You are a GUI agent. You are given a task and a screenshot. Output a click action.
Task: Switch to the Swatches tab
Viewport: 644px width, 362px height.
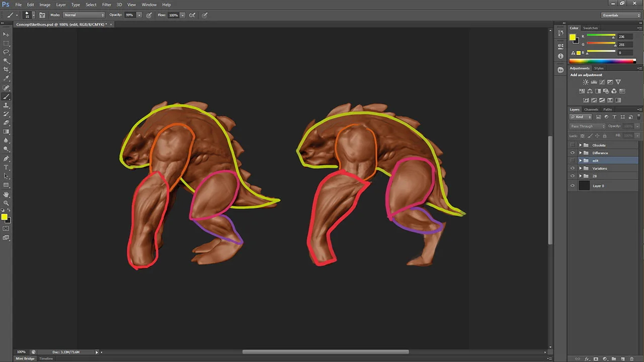(x=591, y=28)
